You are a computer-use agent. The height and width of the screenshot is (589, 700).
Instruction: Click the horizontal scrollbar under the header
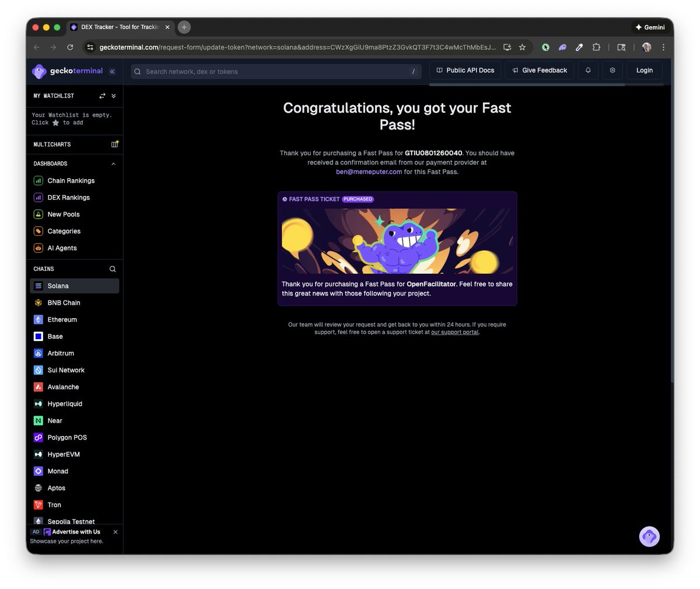[x=527, y=85]
